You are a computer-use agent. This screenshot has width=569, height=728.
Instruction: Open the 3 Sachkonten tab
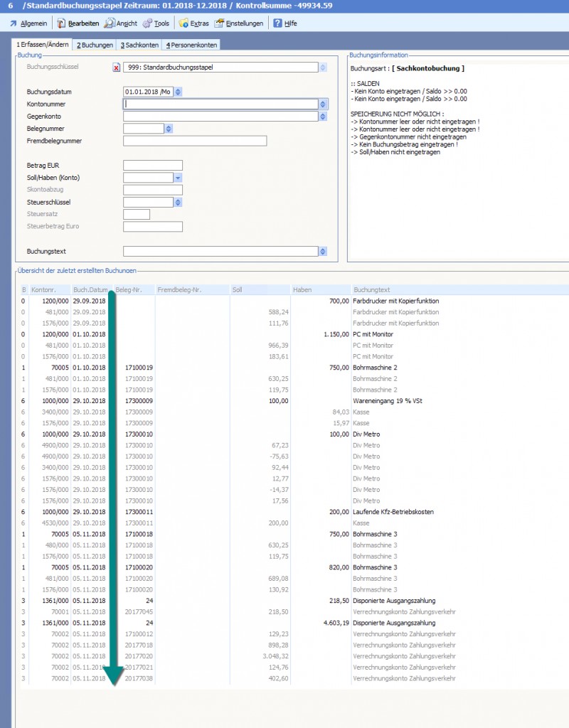pos(139,45)
